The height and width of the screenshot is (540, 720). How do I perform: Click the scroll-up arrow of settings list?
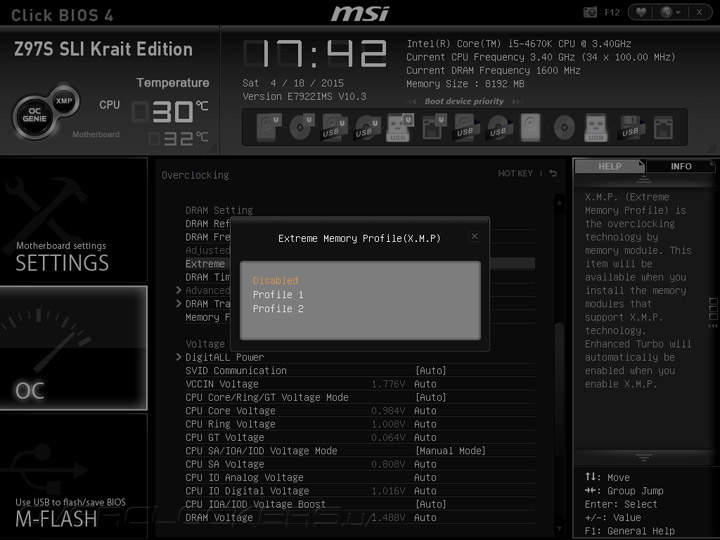click(559, 202)
